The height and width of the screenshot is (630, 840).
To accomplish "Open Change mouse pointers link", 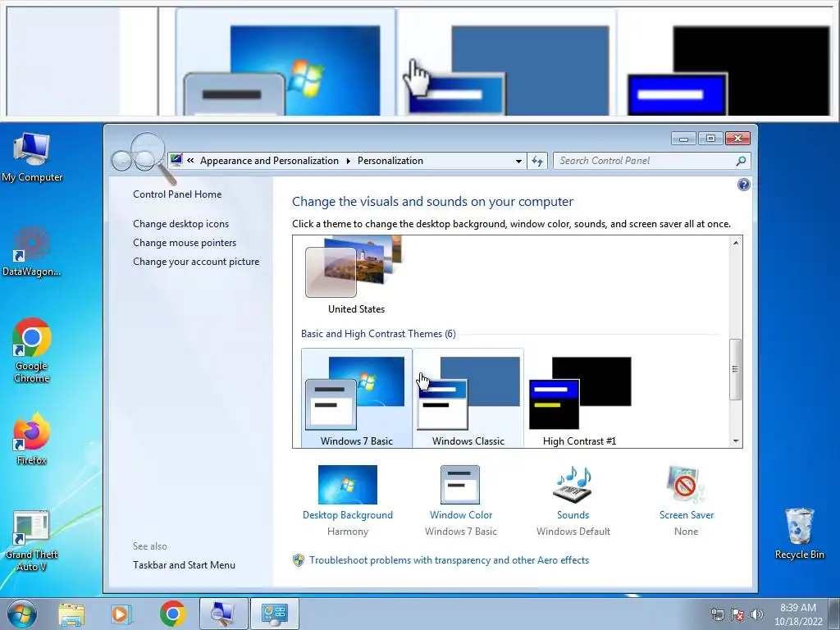I will (185, 243).
